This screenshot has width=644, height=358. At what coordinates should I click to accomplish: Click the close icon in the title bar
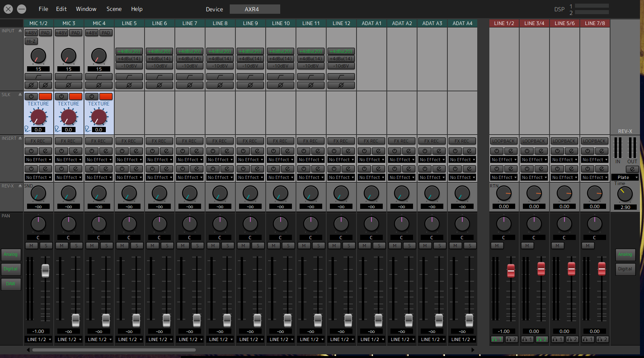click(8, 9)
